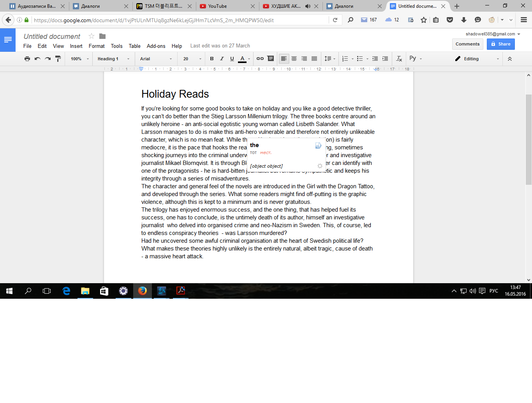Open text color picker

pos(244,59)
